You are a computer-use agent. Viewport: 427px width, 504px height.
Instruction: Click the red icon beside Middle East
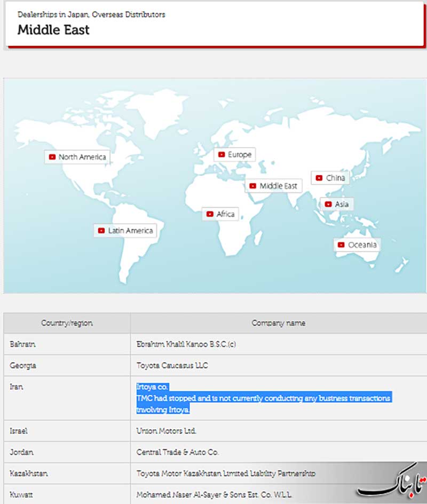253,186
